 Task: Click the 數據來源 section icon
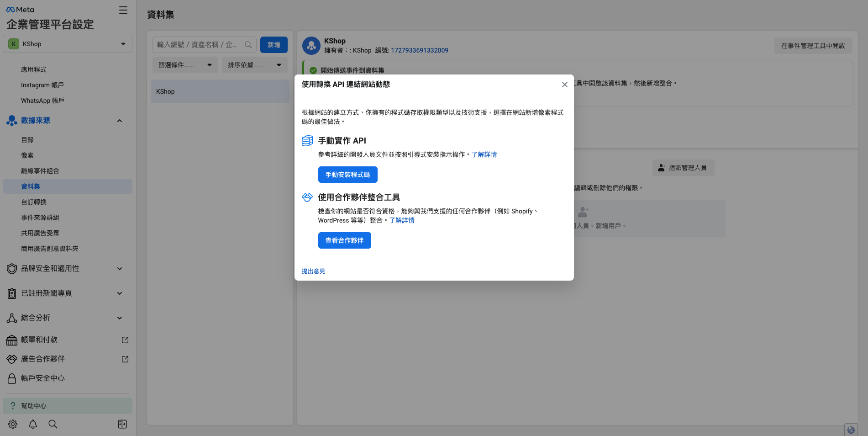(12, 121)
